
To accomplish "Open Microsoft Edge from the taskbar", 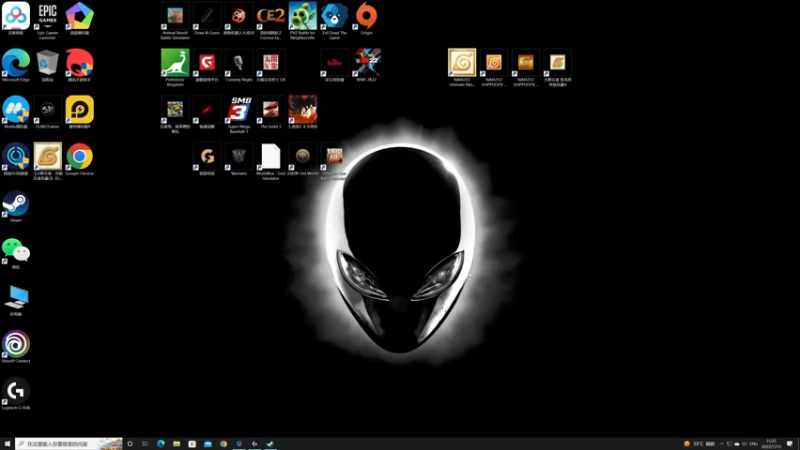I will coord(161,444).
